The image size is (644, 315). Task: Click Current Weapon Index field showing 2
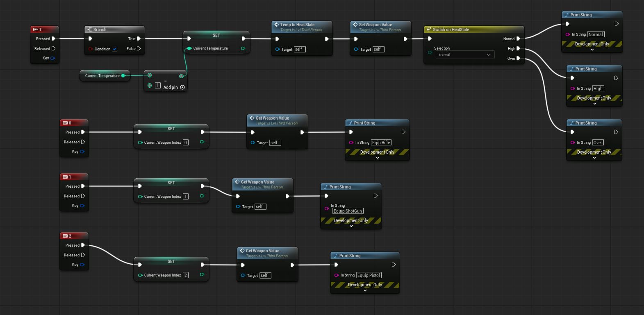coord(186,275)
